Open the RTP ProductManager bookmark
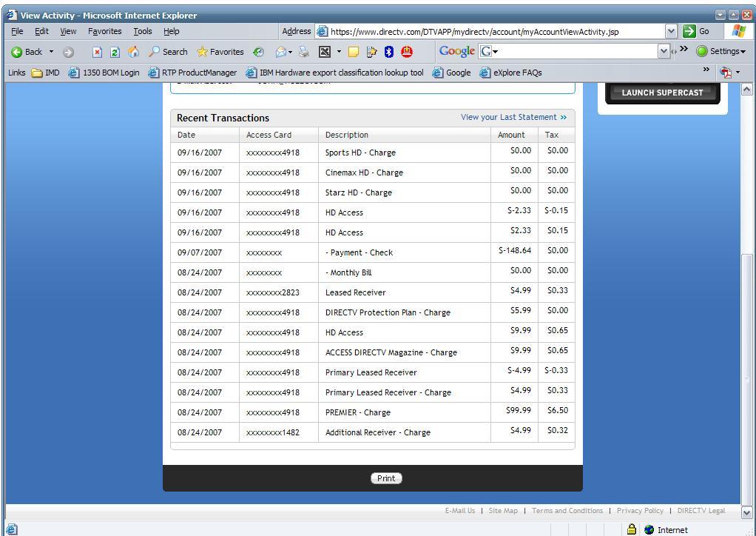 (x=193, y=73)
